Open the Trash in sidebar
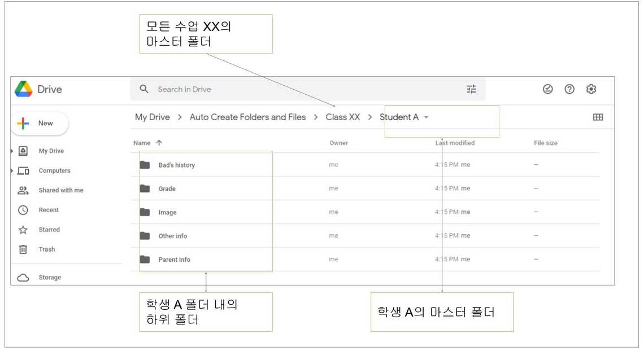 (46, 249)
